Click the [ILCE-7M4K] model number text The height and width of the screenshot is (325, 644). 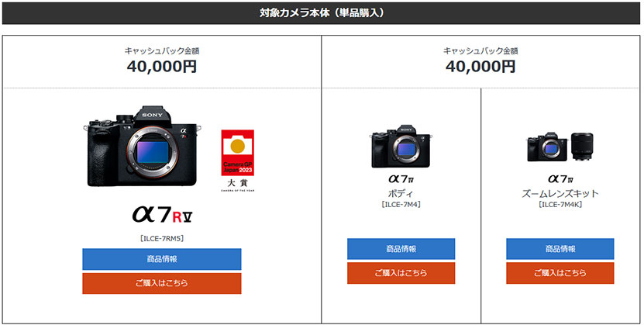560,204
